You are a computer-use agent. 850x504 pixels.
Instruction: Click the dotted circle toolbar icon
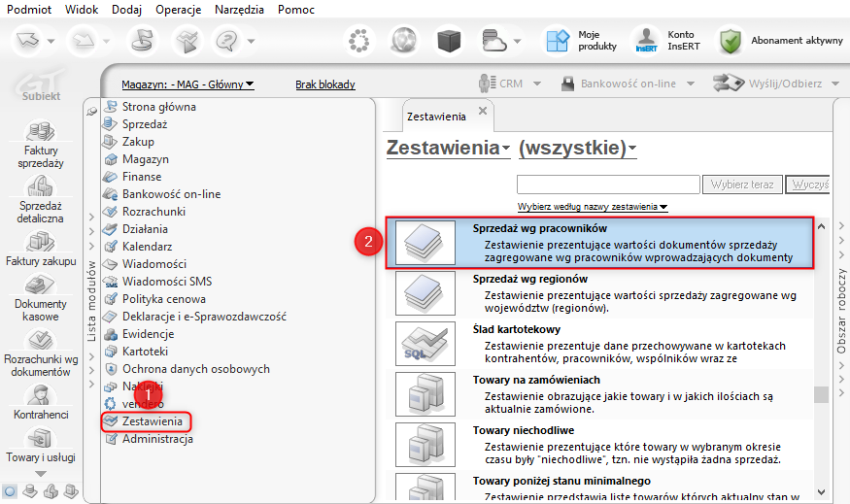coord(358,41)
